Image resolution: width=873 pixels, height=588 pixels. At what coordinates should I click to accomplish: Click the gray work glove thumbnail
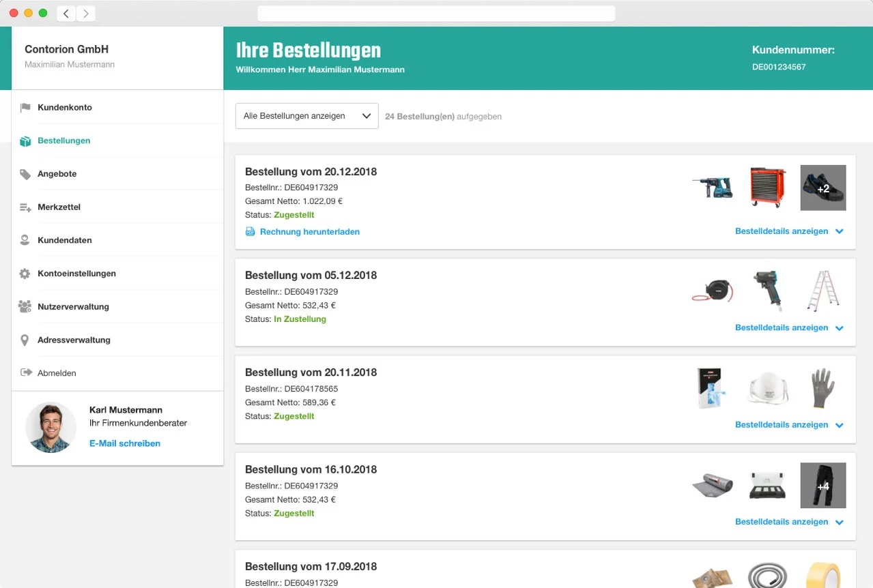[823, 388]
